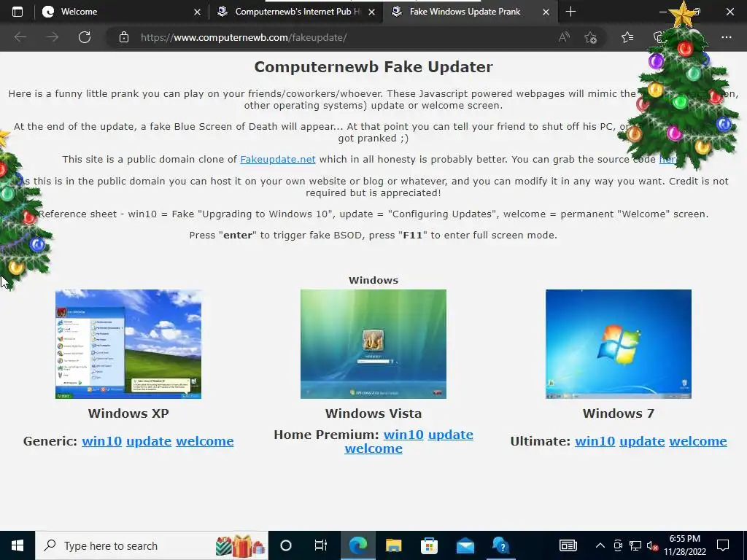Viewport: 747px width, 560px height.
Task: Activate the Read aloud icon
Action: coord(564,37)
